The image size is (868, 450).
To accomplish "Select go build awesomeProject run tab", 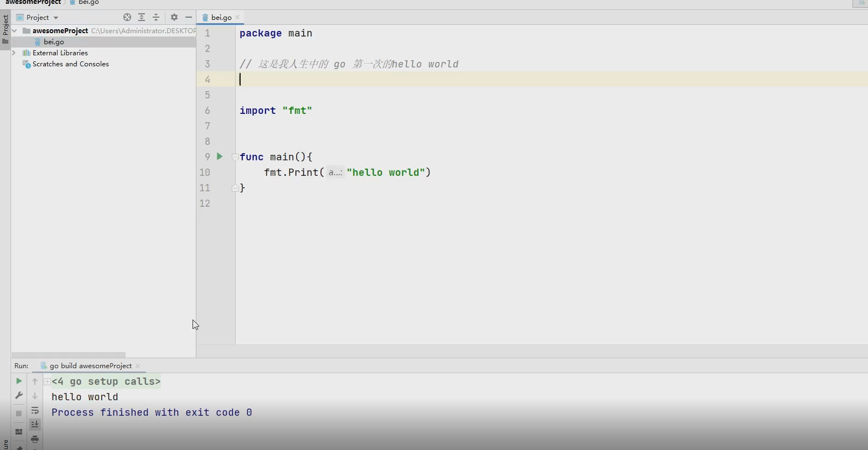I will tap(91, 365).
